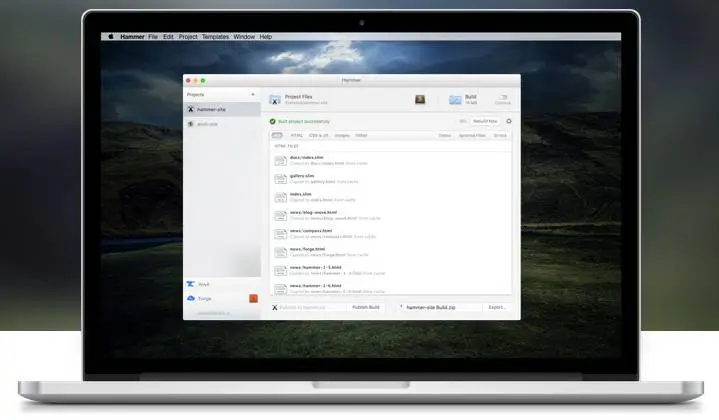Click the Build folder icon
Screen dimensions: 719x420
click(x=455, y=99)
